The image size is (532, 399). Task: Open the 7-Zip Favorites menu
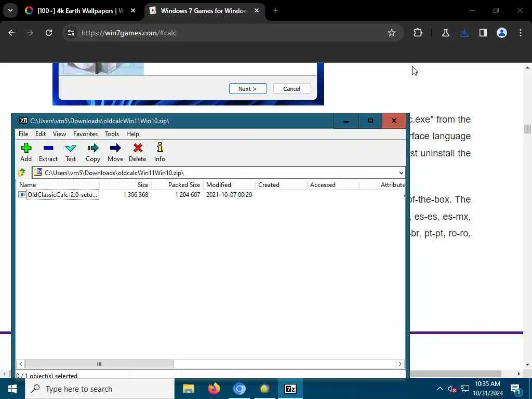point(85,134)
